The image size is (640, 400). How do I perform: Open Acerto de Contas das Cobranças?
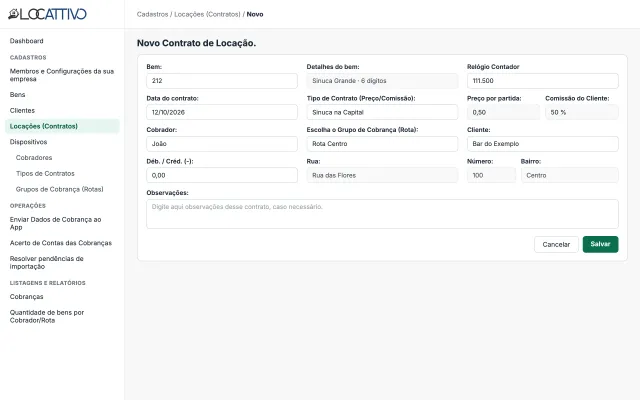61,243
